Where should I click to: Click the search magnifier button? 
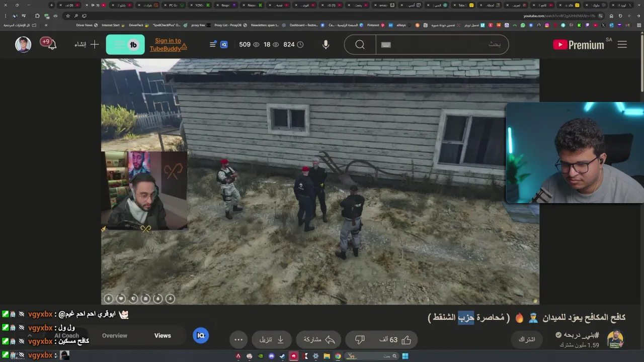coord(360,44)
